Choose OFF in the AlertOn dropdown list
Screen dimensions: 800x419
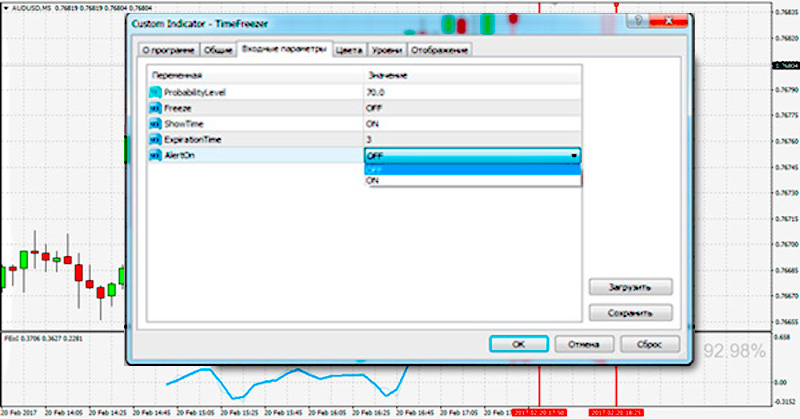tap(472, 169)
